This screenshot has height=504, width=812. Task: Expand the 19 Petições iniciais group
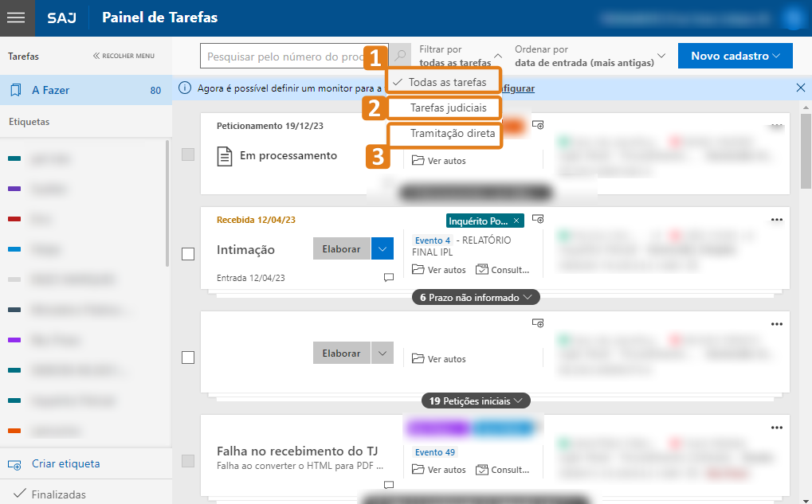[x=476, y=400]
